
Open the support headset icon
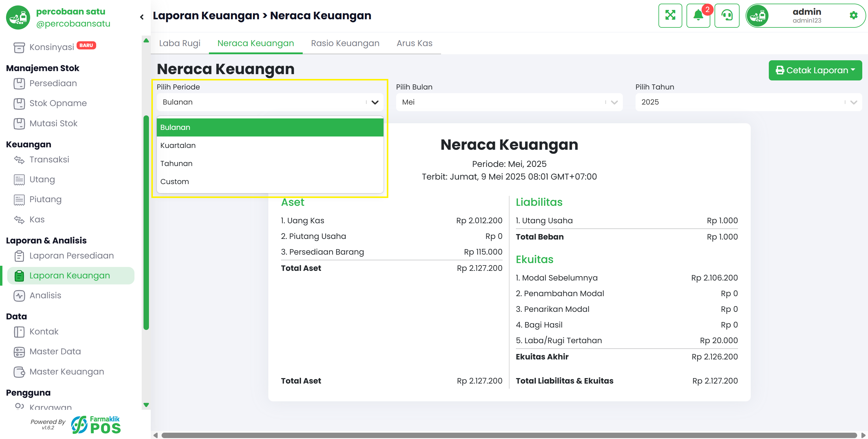(727, 15)
